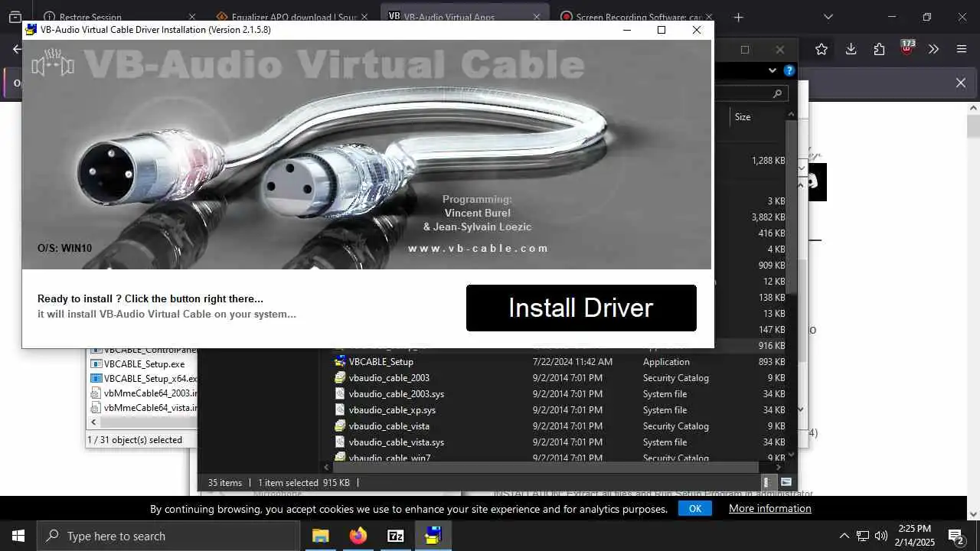Sort by the Size column header
980x551 pixels.
coord(743,117)
